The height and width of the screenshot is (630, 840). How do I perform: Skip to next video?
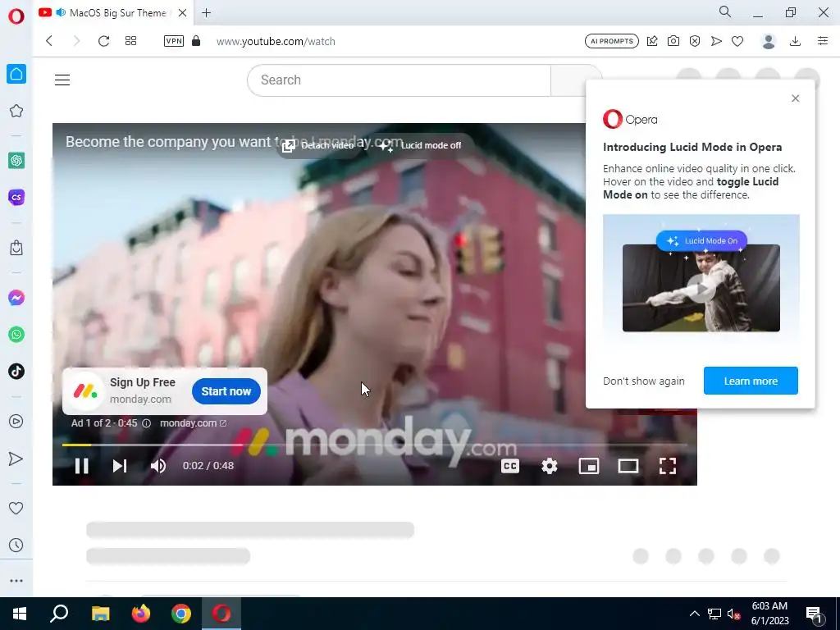point(120,466)
